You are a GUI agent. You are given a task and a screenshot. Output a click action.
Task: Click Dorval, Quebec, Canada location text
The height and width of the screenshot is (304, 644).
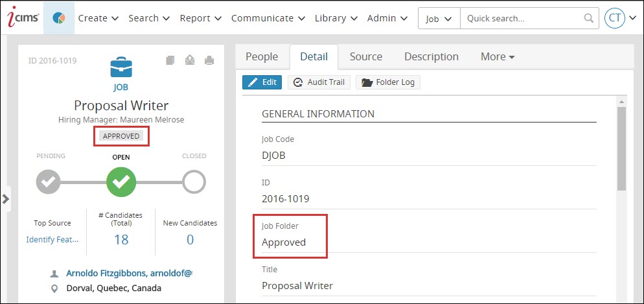(x=114, y=288)
